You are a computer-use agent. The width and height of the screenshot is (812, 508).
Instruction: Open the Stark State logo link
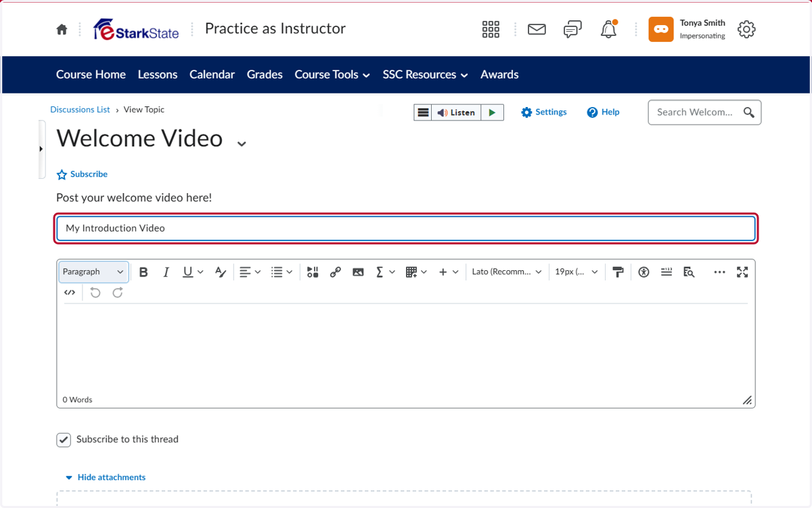pyautogui.click(x=136, y=29)
